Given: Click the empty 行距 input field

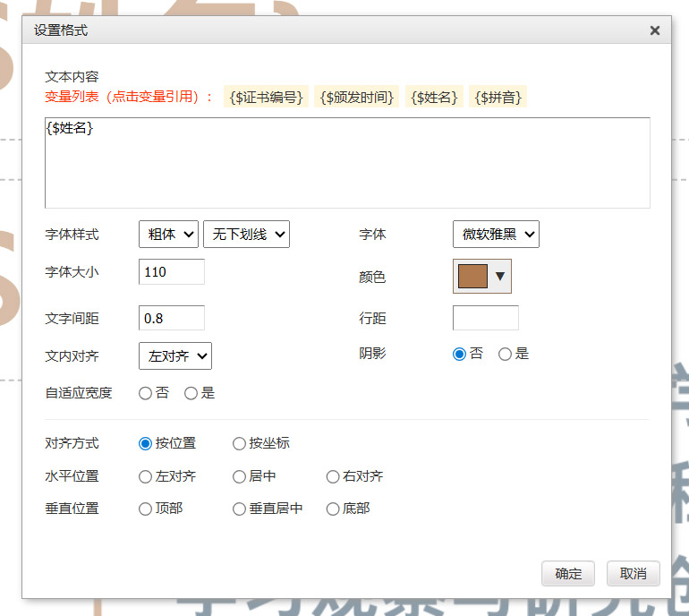Looking at the screenshot, I should click(486, 318).
